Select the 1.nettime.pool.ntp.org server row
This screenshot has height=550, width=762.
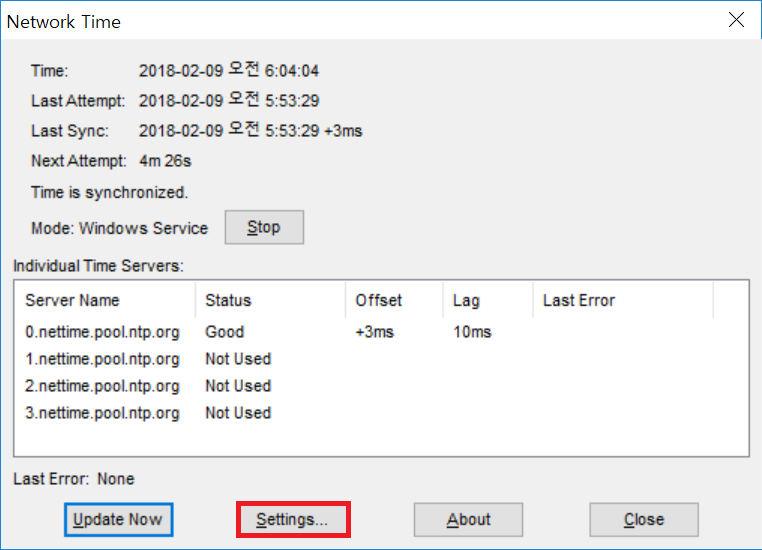click(x=381, y=359)
